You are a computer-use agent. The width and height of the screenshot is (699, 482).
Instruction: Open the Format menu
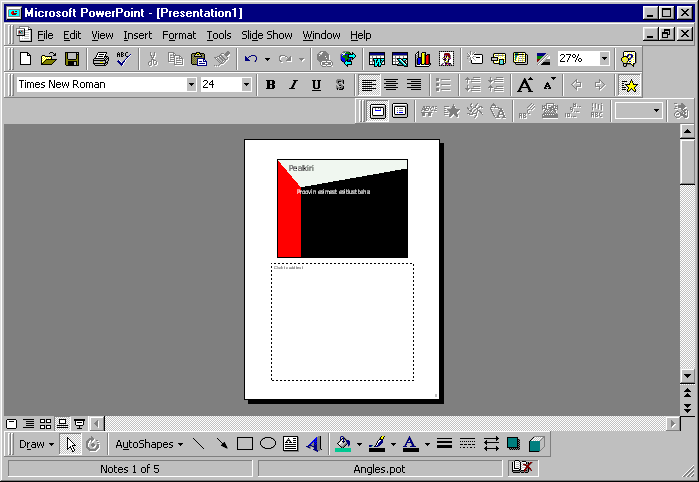coord(179,35)
